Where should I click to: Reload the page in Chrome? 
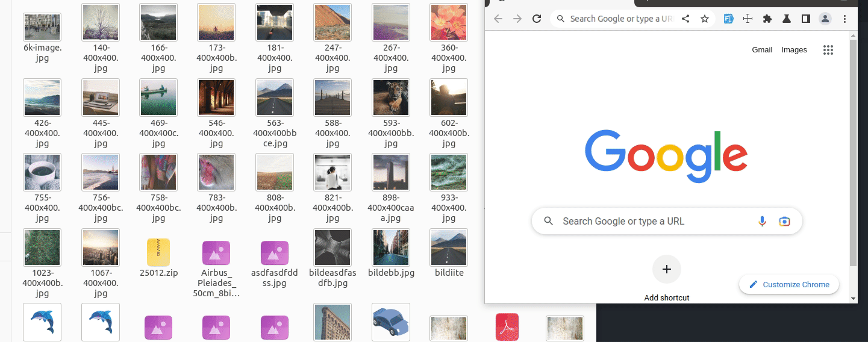pyautogui.click(x=537, y=19)
